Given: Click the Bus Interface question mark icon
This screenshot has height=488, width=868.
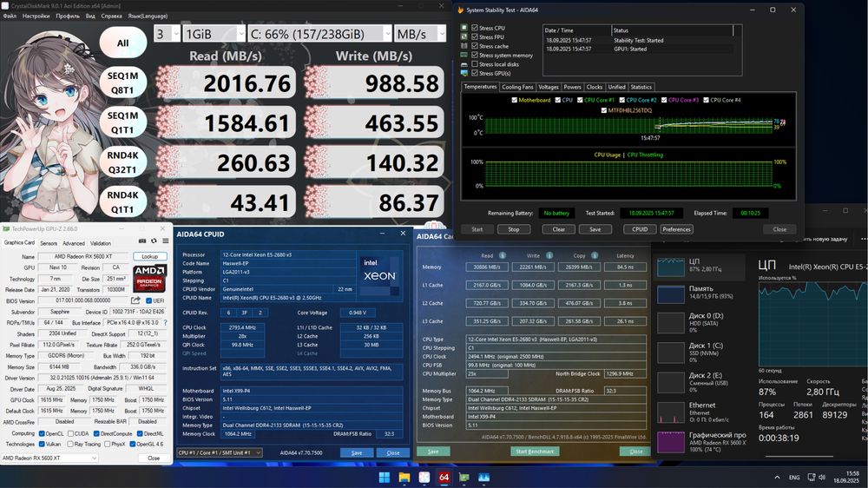Looking at the screenshot, I should click(x=165, y=322).
